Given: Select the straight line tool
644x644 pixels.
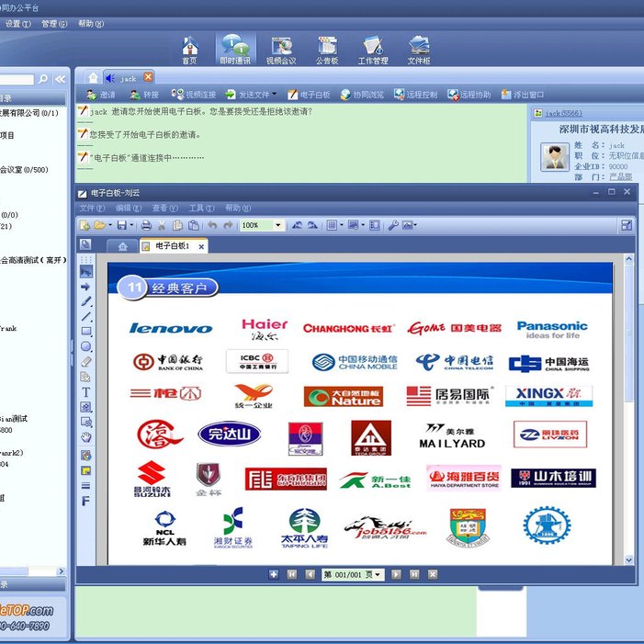Looking at the screenshot, I should (x=85, y=316).
